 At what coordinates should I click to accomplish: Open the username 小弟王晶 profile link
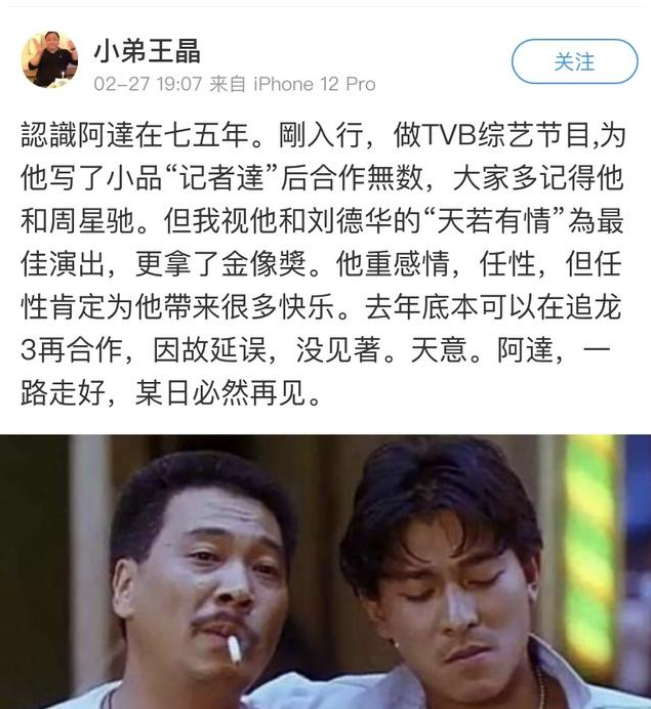point(147,50)
